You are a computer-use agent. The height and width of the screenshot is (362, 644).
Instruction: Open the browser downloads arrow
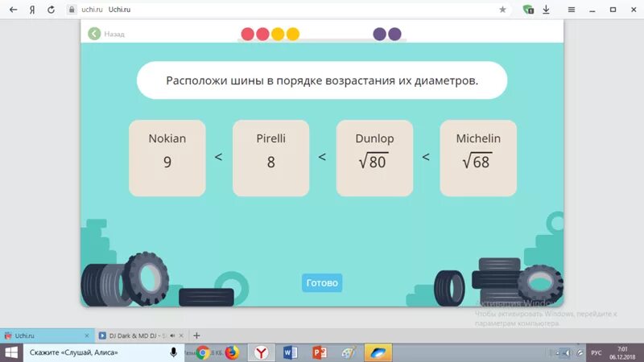[546, 10]
